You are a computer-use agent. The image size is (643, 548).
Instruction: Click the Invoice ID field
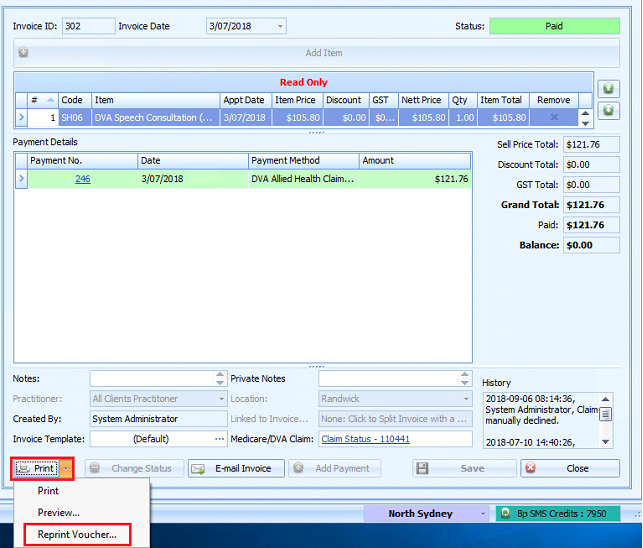[89, 26]
